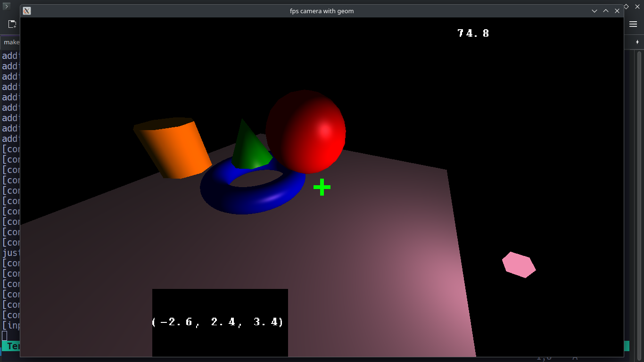This screenshot has width=644, height=362.
Task: Click the 74.8 FPS counter
Action: coord(473,33)
